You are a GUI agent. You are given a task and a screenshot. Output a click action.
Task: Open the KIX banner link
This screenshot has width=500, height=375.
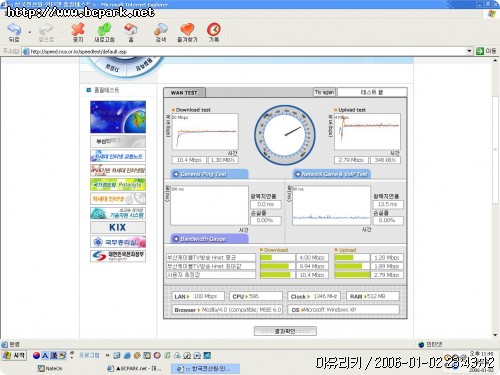point(118,227)
